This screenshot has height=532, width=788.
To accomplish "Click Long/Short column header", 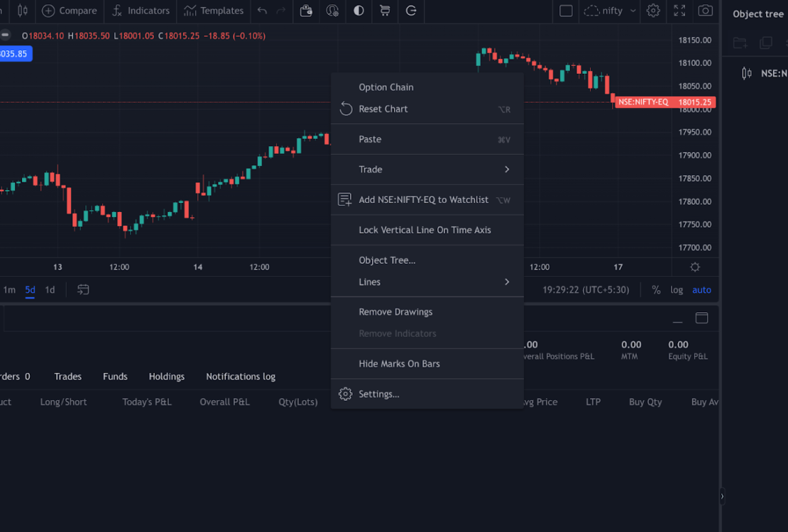I will (63, 402).
